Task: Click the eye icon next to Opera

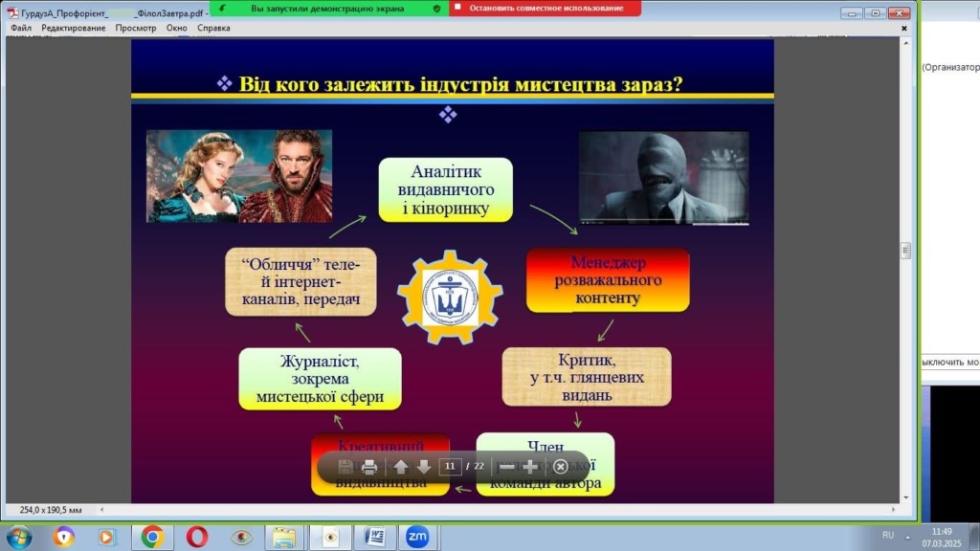Action: [x=242, y=538]
